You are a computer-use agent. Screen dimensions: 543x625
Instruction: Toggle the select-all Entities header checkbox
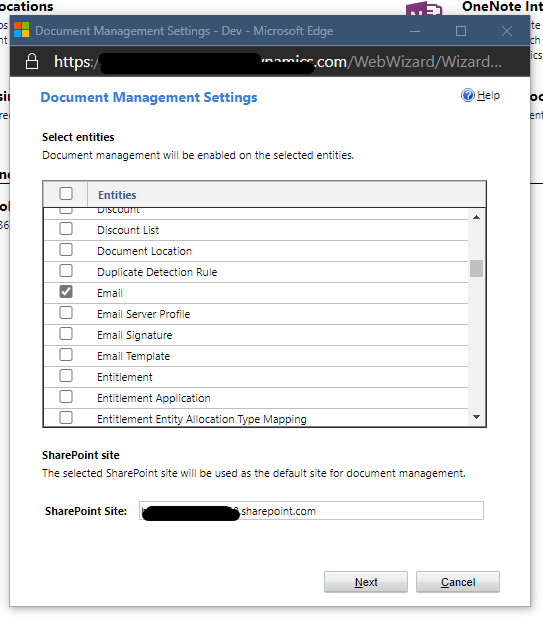pos(66,194)
